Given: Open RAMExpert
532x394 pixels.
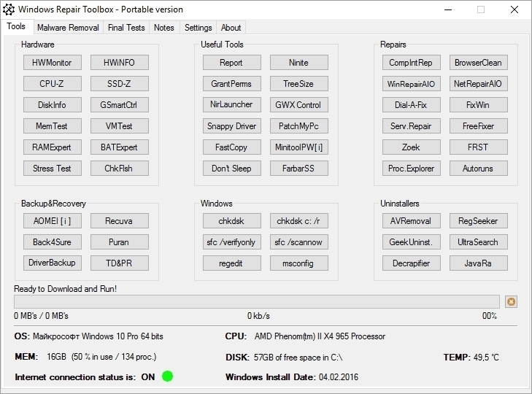Looking at the screenshot, I should click(53, 147).
